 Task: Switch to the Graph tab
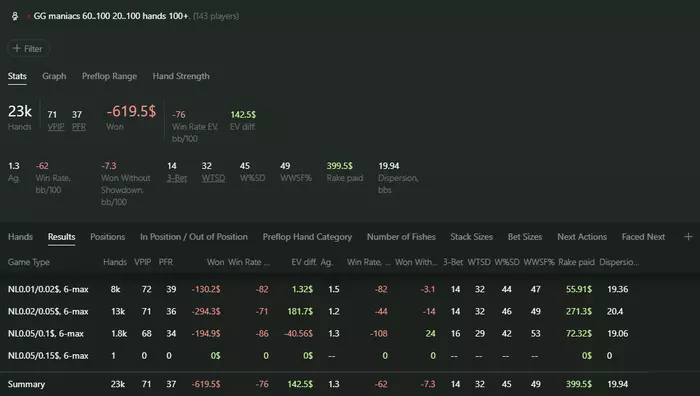pos(54,76)
